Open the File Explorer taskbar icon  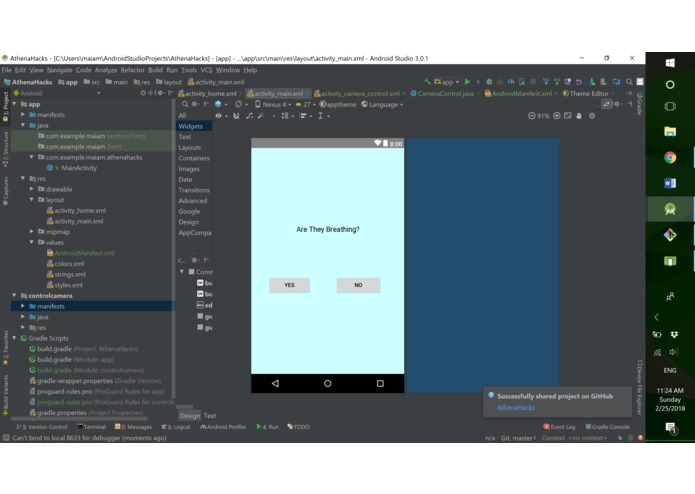pos(670,131)
